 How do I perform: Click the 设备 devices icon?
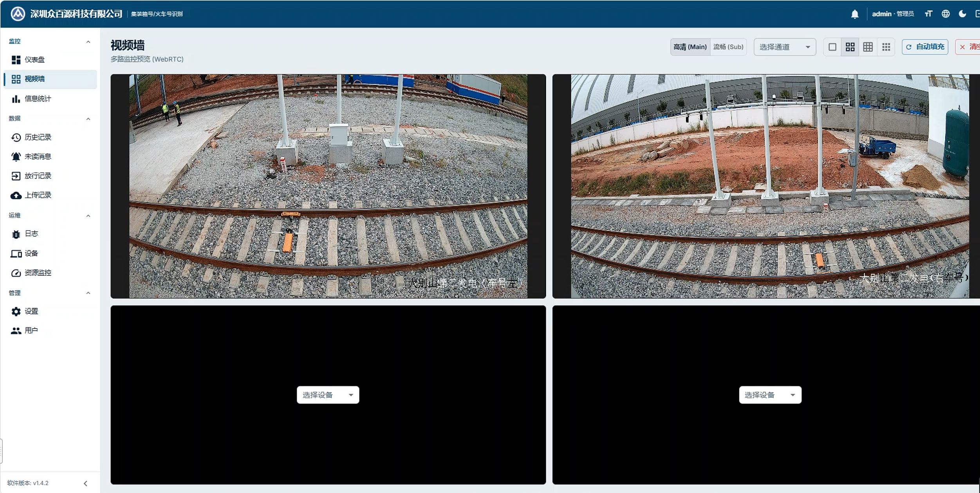16,254
